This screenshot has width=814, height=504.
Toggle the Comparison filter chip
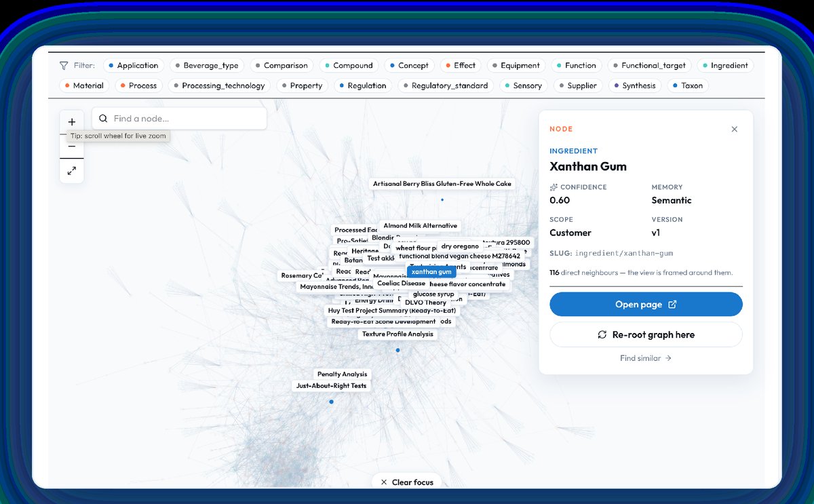(282, 66)
